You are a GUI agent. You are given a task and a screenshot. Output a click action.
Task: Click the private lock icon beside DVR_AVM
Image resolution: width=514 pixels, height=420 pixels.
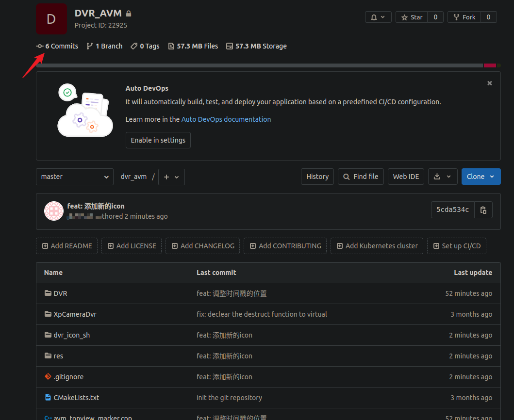click(x=129, y=14)
